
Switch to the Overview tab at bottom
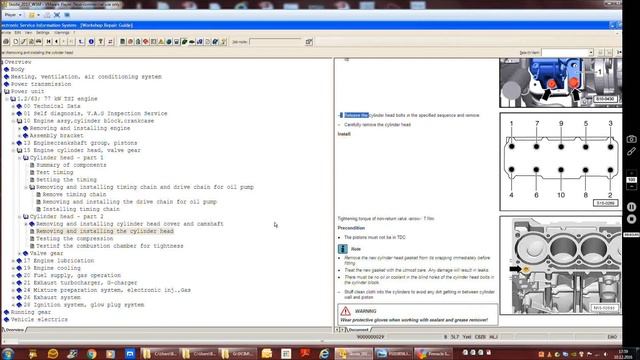[14, 329]
